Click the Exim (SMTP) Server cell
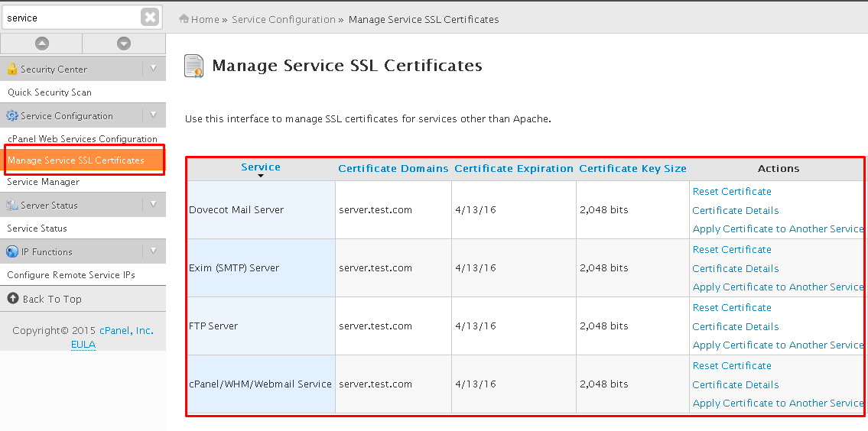868x431 pixels. click(x=262, y=267)
